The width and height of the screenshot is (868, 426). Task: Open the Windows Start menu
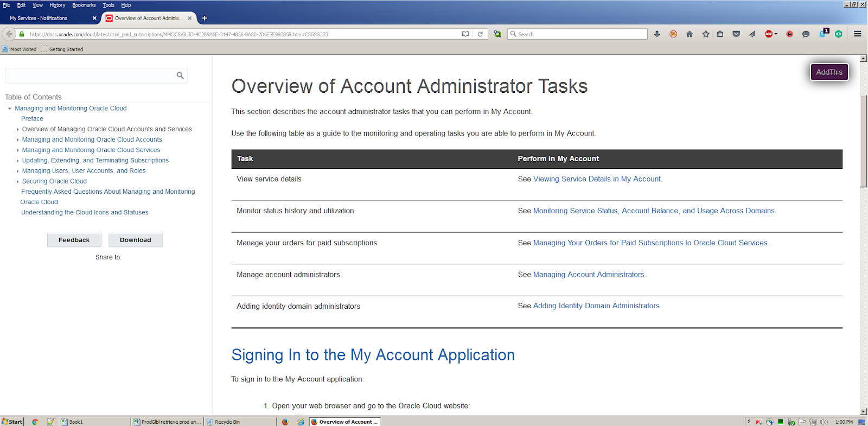pos(12,422)
